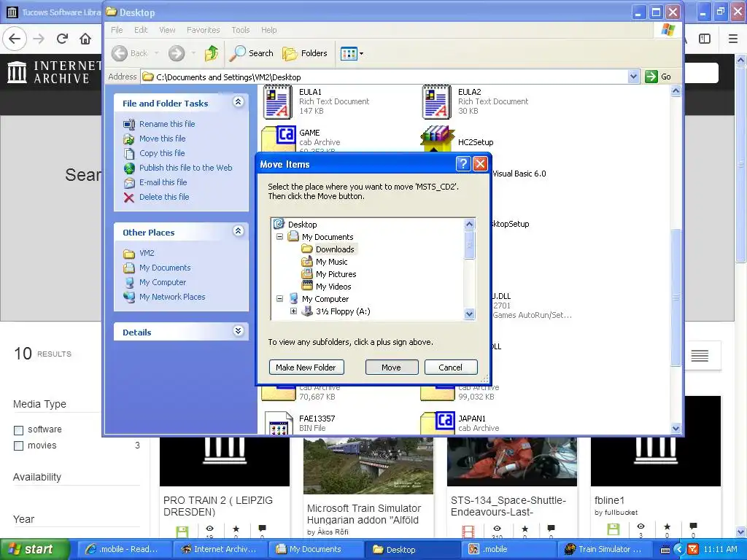Collapse the File and Folder Tasks panel

[239, 102]
